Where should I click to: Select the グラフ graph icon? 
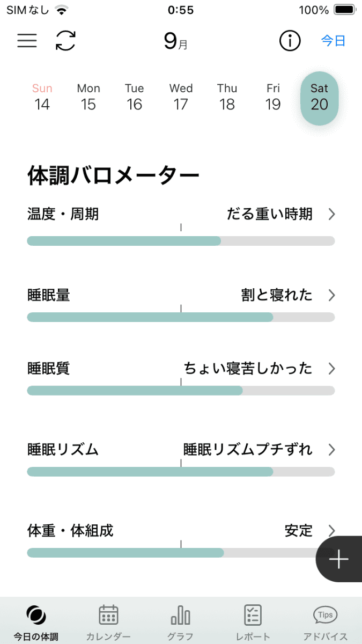pos(181,615)
